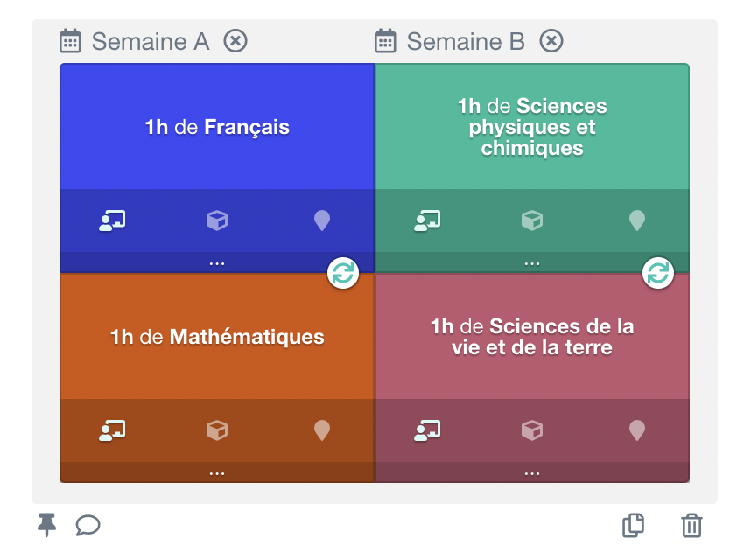Expand the Français course options with the ellipsis

pyautogui.click(x=216, y=262)
